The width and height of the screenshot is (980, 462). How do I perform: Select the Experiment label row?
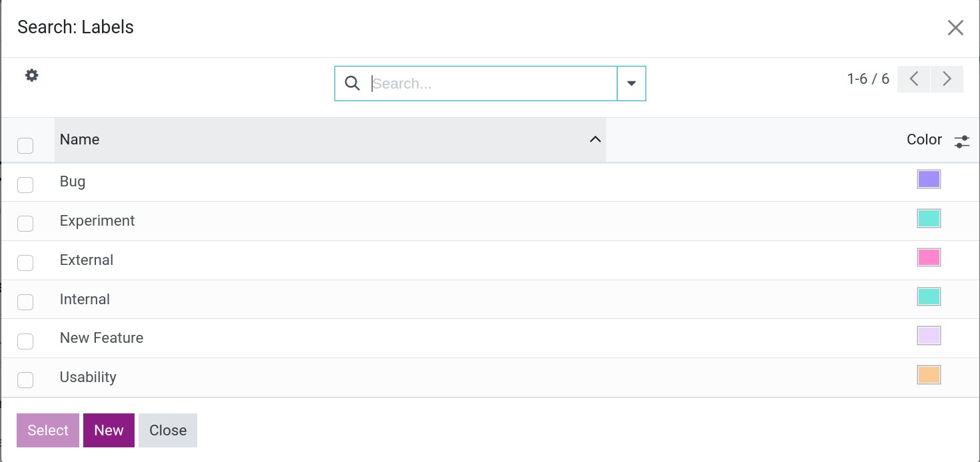(x=97, y=220)
